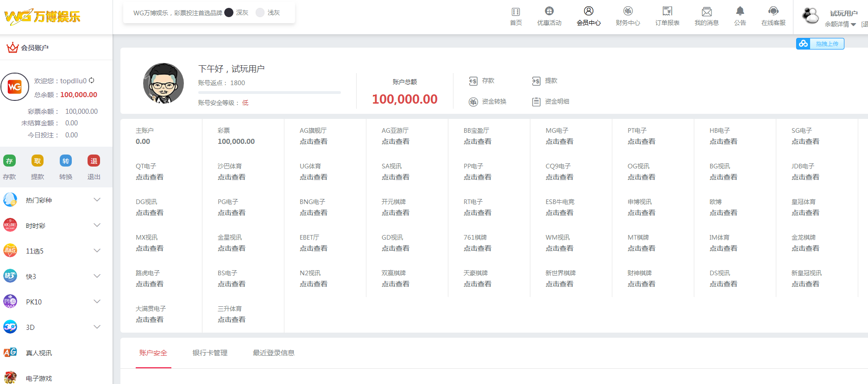868x384 pixels.
Task: Switch to the 最近登录信息 tab
Action: coord(273,353)
